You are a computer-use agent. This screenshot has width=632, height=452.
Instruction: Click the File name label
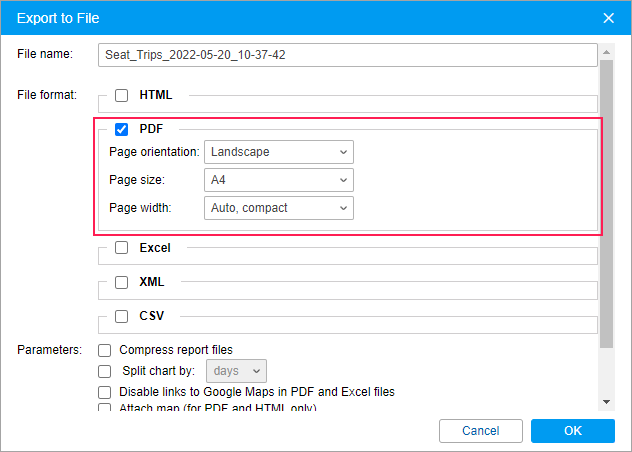(x=45, y=54)
